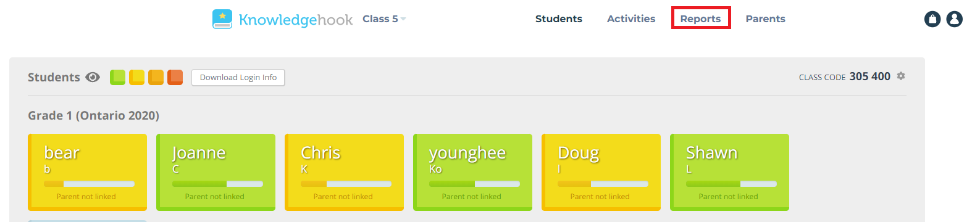Open Shawn L student card
This screenshot has width=980, height=222.
(729, 172)
